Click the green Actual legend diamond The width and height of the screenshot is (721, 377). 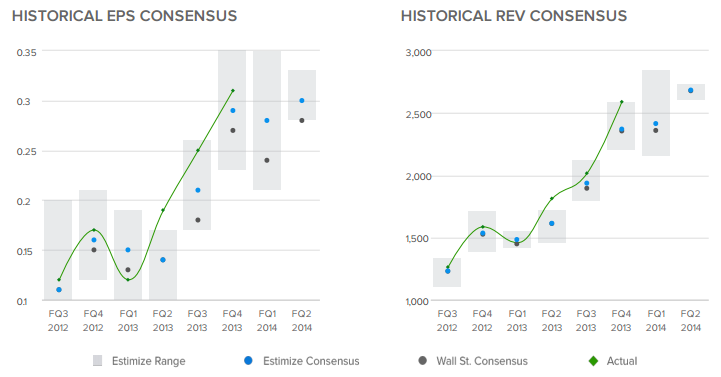point(594,361)
